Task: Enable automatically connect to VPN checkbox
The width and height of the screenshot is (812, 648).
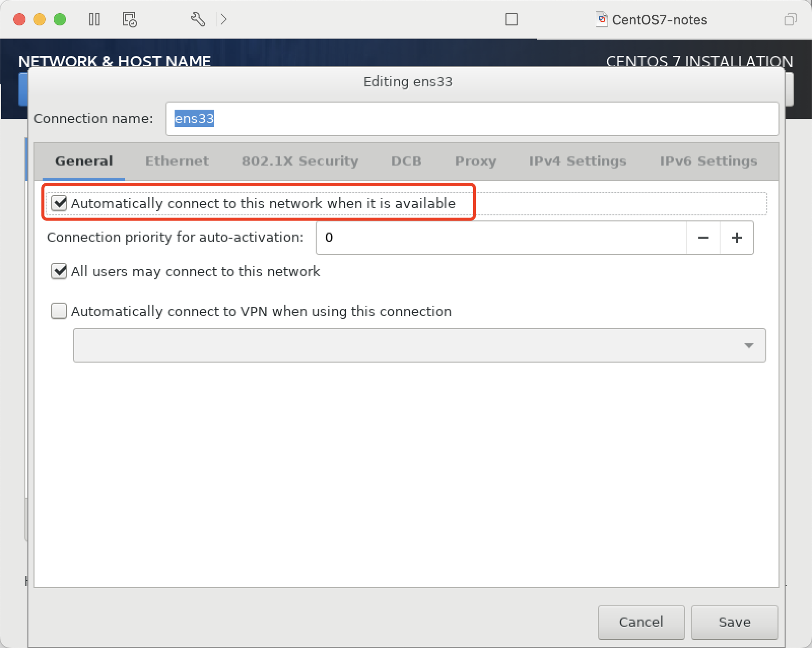Action: coord(59,311)
